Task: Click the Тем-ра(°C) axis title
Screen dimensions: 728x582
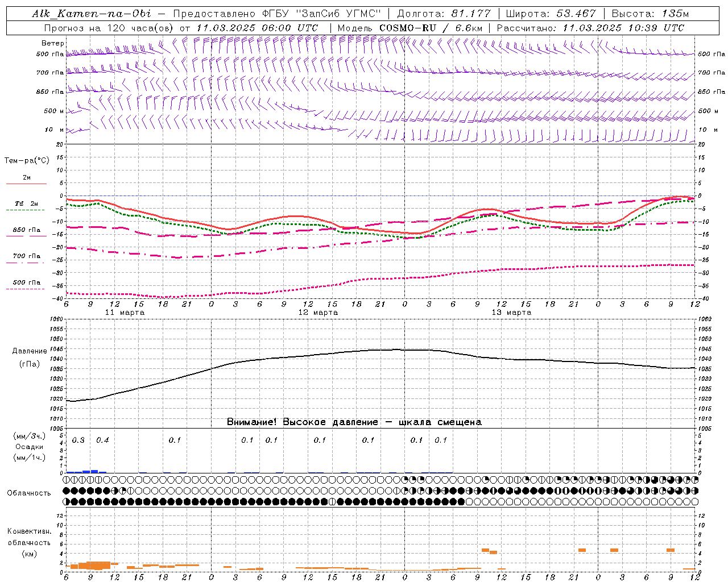Action: pos(27,161)
